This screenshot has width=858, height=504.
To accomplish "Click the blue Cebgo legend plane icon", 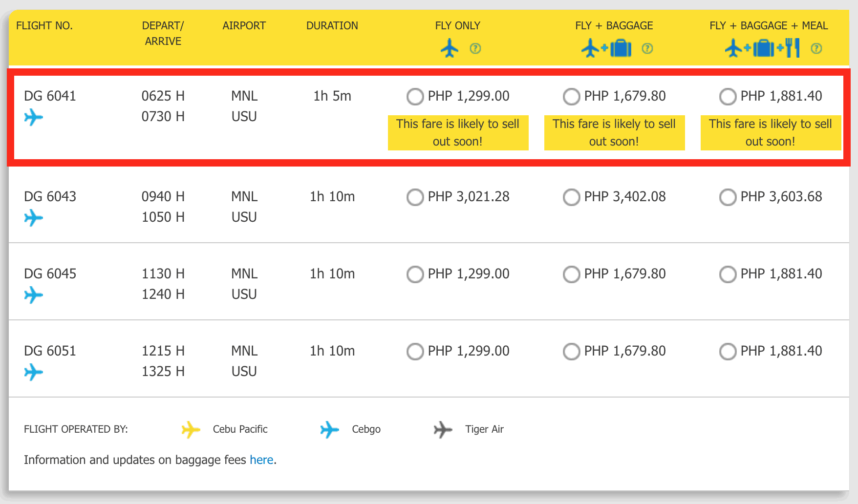I will click(x=329, y=430).
